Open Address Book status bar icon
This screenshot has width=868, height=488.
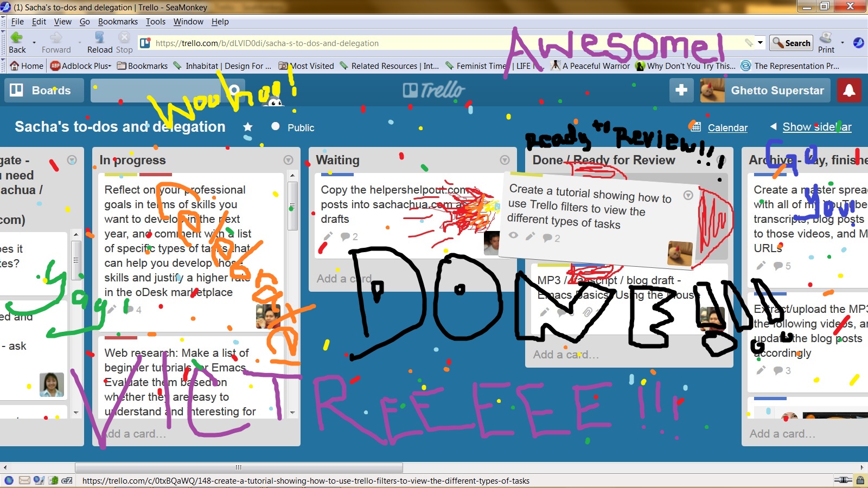coord(53,480)
